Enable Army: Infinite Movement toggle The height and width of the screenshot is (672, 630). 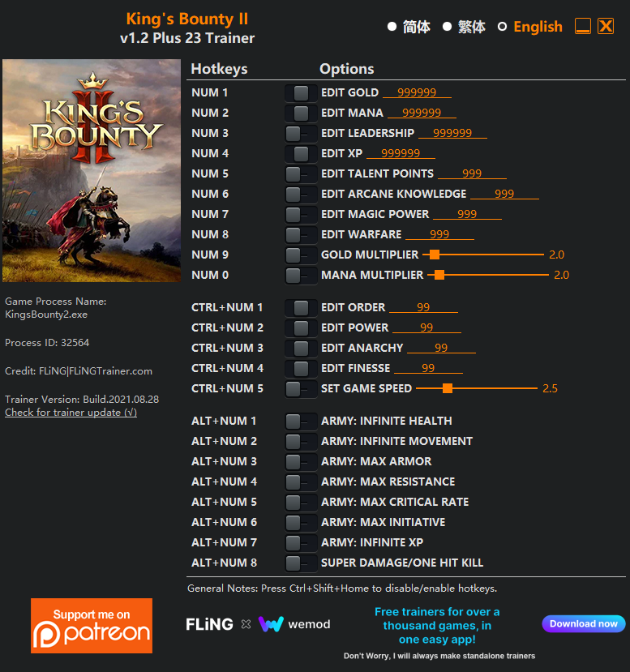[x=301, y=441]
